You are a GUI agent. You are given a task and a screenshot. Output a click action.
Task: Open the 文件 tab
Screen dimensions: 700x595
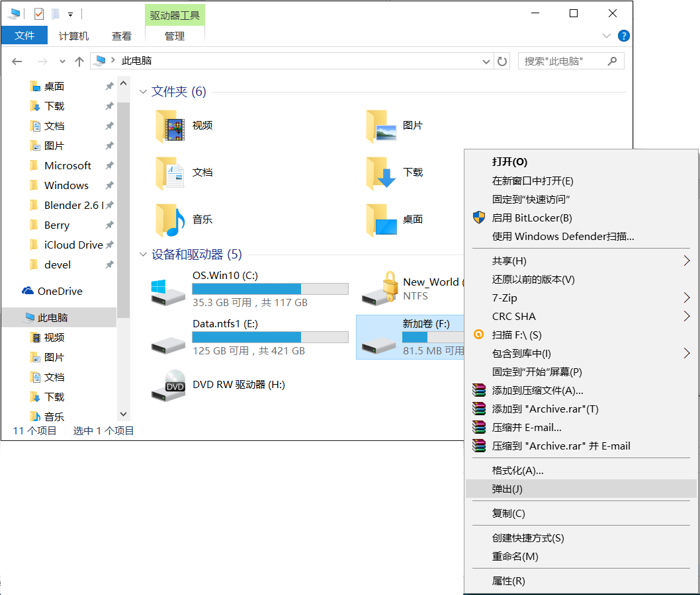click(x=24, y=36)
